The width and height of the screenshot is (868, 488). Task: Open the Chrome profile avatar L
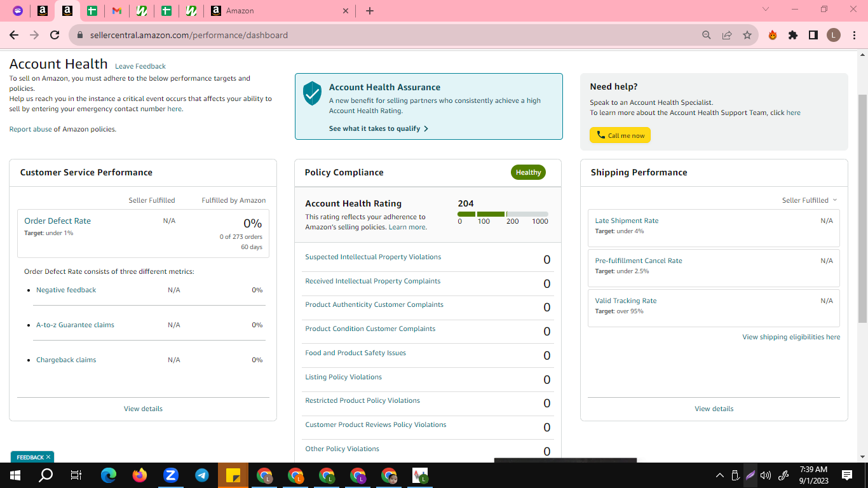(x=834, y=35)
